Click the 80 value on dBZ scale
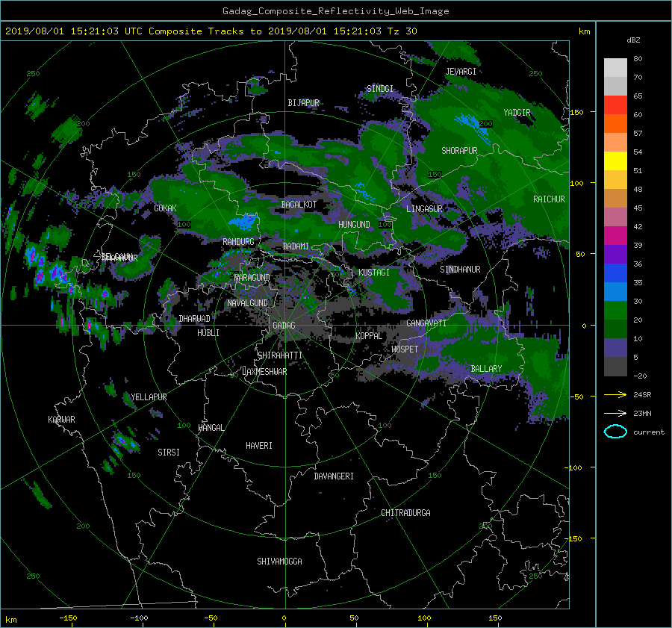The height and width of the screenshot is (628, 672). (x=638, y=59)
